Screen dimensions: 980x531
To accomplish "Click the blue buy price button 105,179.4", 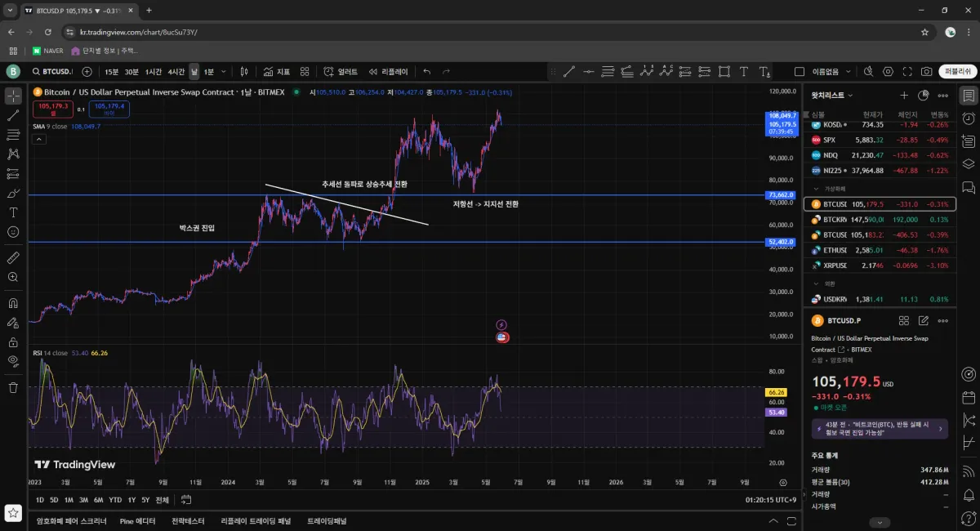I will point(109,109).
